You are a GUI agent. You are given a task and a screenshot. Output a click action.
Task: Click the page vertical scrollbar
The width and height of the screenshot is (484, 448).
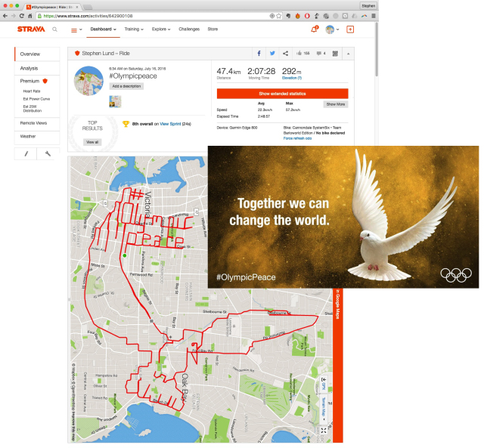click(x=377, y=49)
